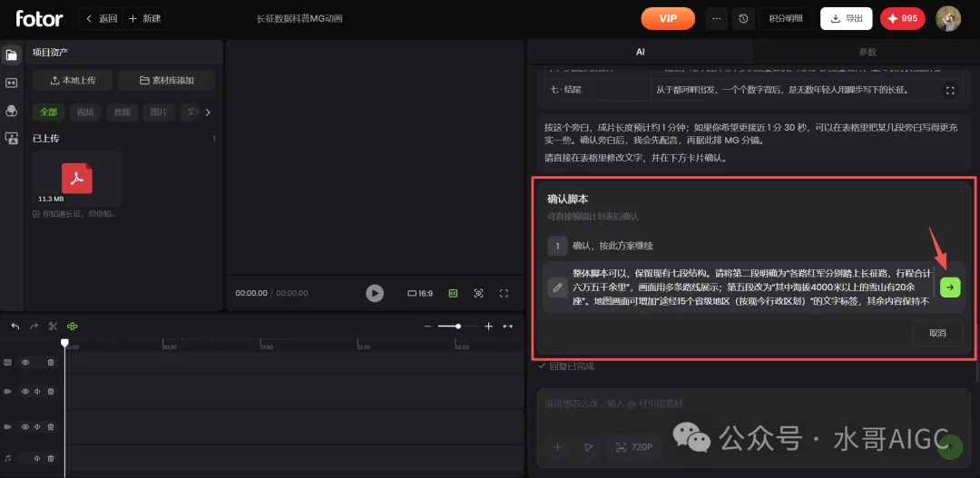Click the fotor logo
980x478 pixels.
tap(39, 19)
